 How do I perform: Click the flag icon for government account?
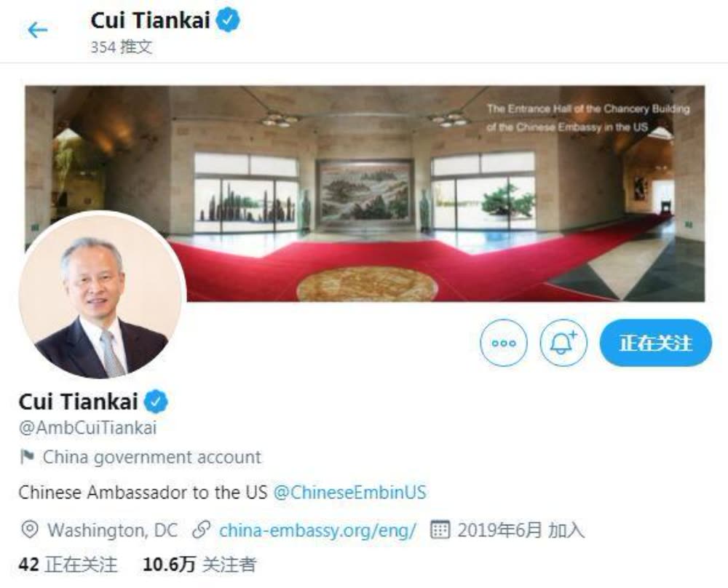pyautogui.click(x=27, y=457)
